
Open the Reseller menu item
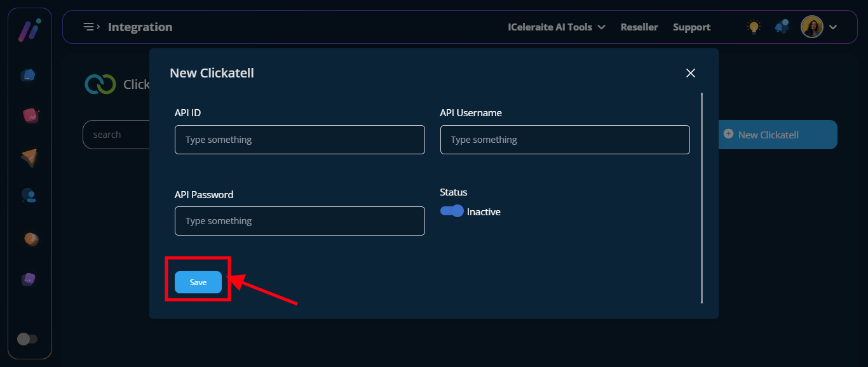pyautogui.click(x=639, y=27)
